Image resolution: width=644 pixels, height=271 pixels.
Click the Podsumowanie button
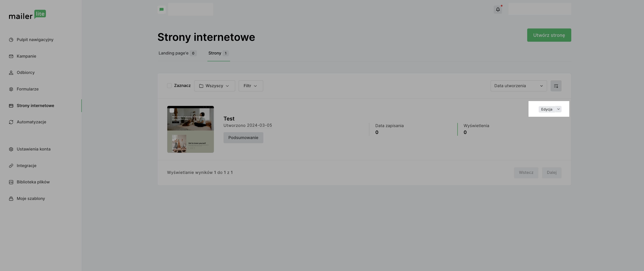coord(243,138)
